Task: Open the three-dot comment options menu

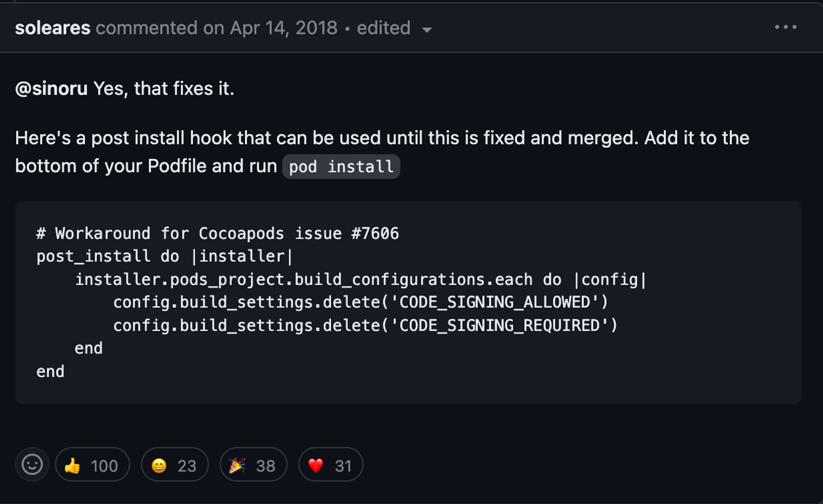Action: pyautogui.click(x=786, y=28)
